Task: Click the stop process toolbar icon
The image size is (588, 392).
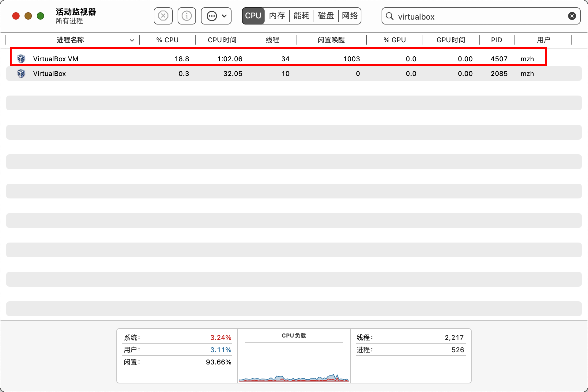Action: pos(163,16)
